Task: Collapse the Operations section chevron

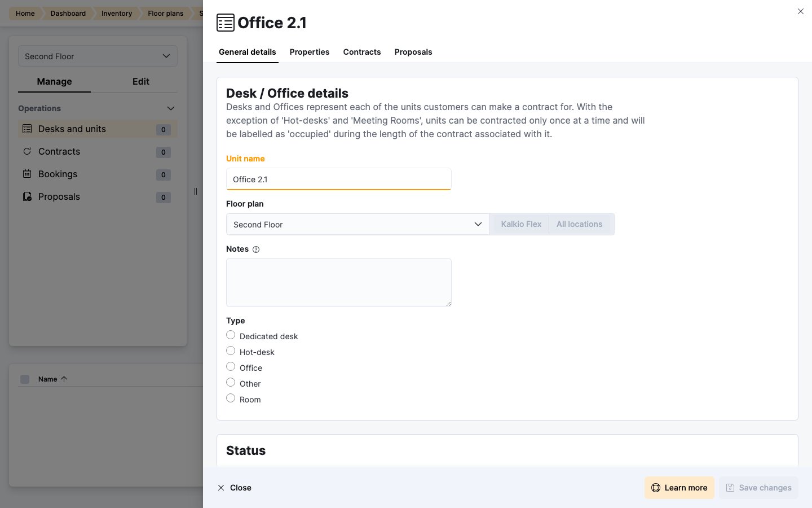Action: 171,108
